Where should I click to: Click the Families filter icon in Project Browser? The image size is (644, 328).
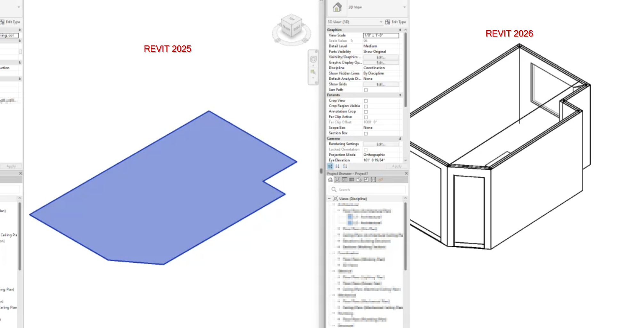pyautogui.click(x=366, y=180)
